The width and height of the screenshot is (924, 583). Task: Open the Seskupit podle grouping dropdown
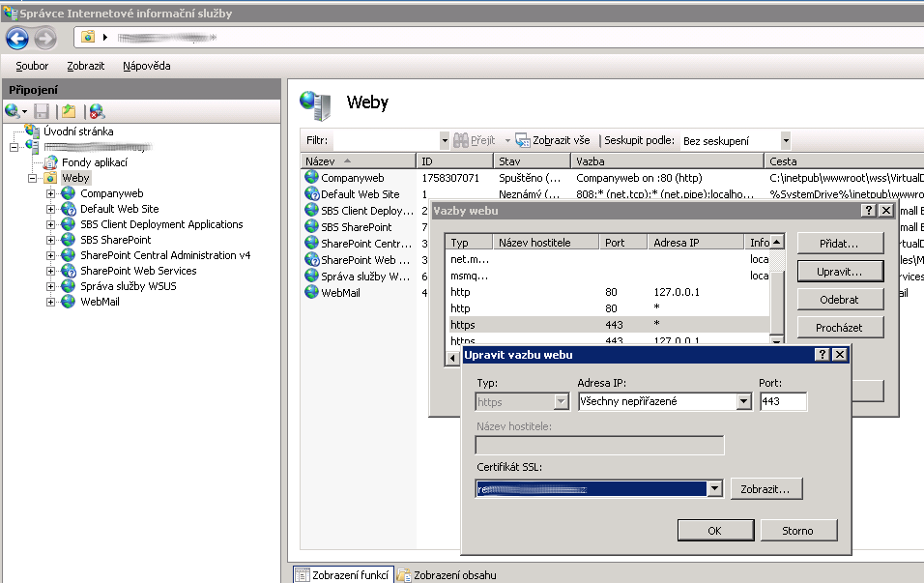tap(786, 140)
